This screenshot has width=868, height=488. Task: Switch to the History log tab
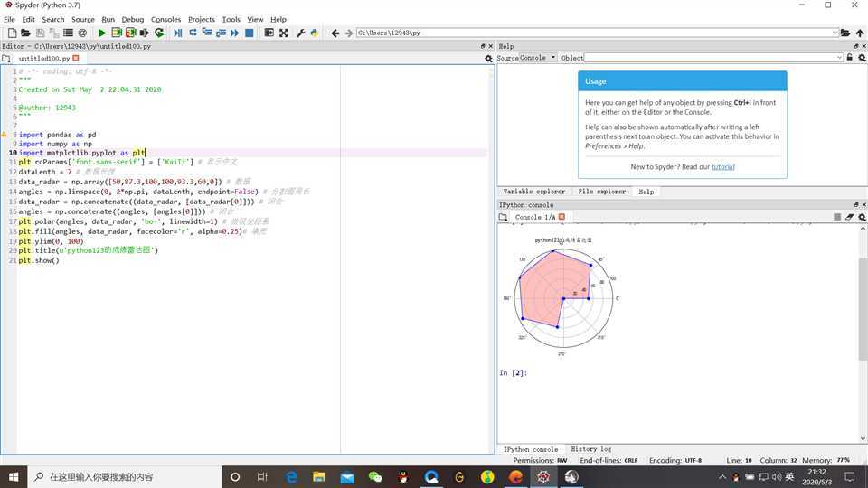click(590, 449)
